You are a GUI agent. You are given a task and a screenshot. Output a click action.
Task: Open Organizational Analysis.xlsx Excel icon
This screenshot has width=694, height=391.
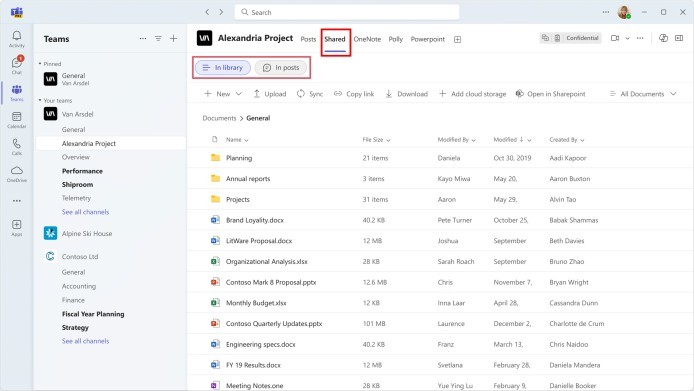coord(215,261)
